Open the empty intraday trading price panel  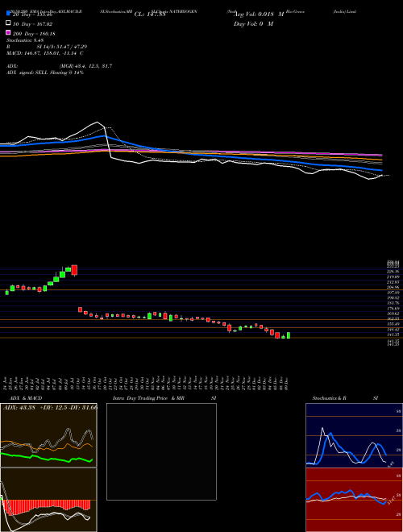[x=161, y=451]
